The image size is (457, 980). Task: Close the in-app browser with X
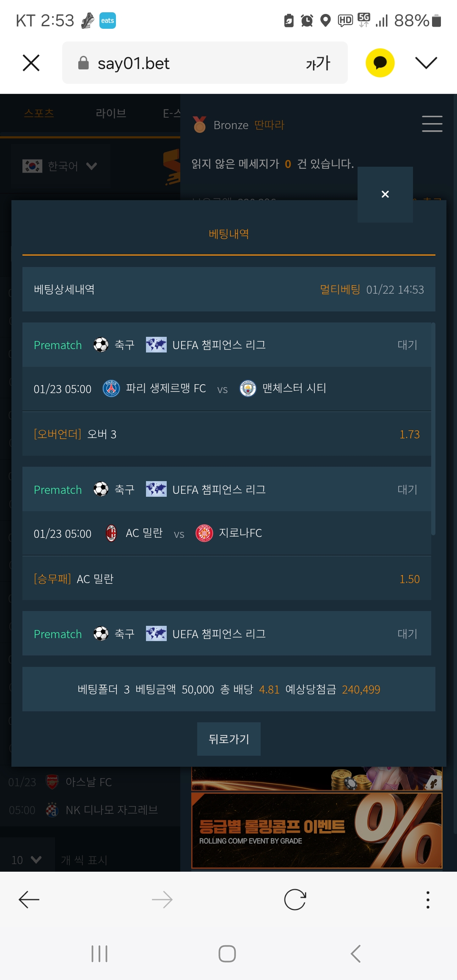pos(31,63)
